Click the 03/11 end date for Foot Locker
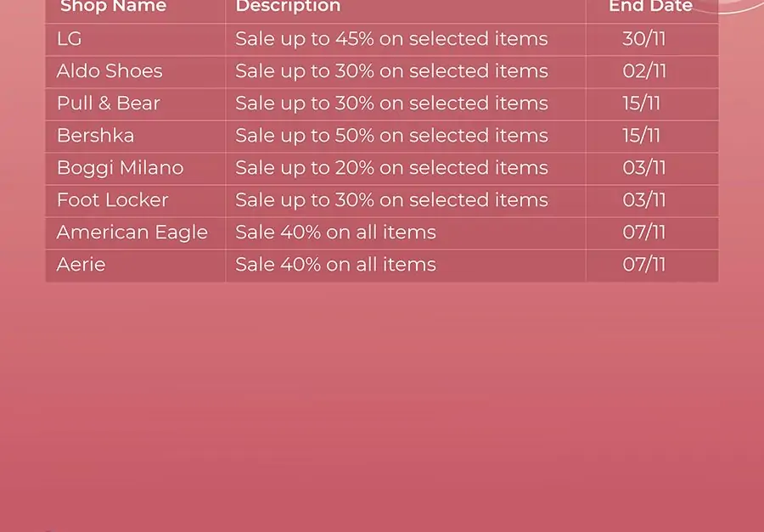The height and width of the screenshot is (532, 764). coord(643,200)
